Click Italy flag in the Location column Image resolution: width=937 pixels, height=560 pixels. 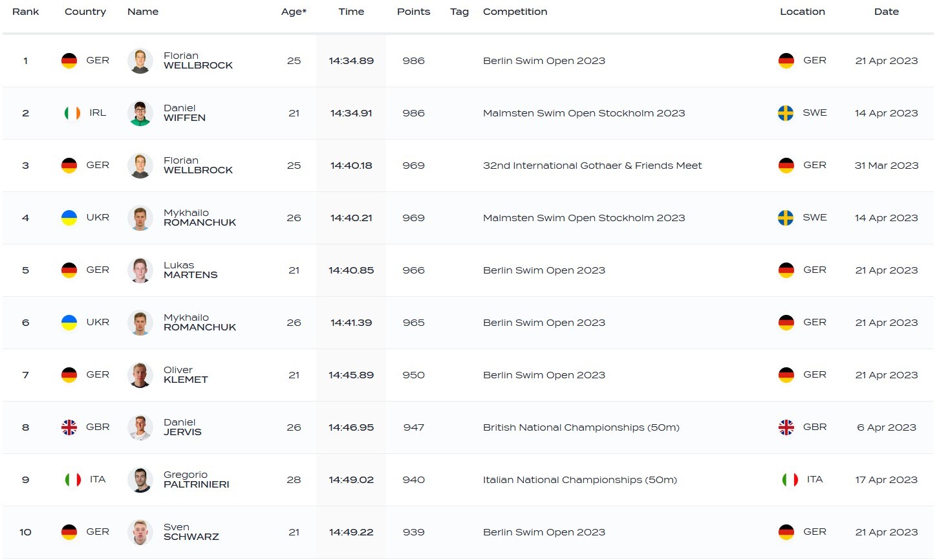(790, 480)
